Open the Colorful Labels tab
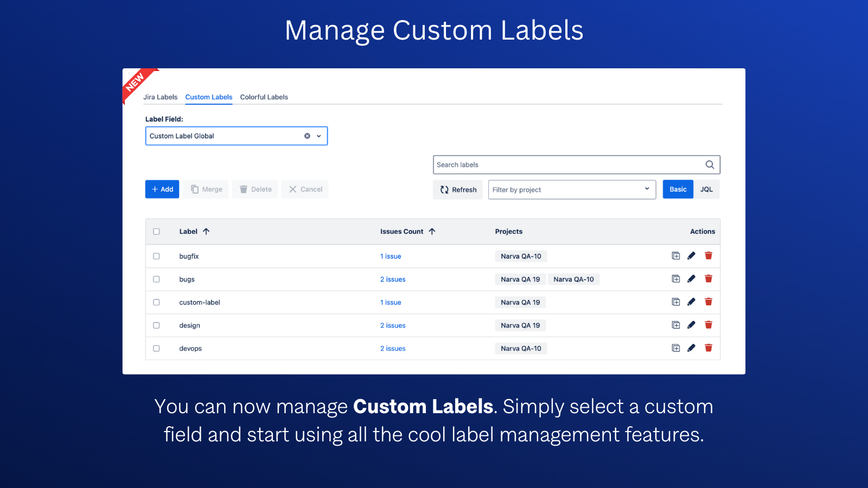This screenshot has height=488, width=868. point(264,97)
